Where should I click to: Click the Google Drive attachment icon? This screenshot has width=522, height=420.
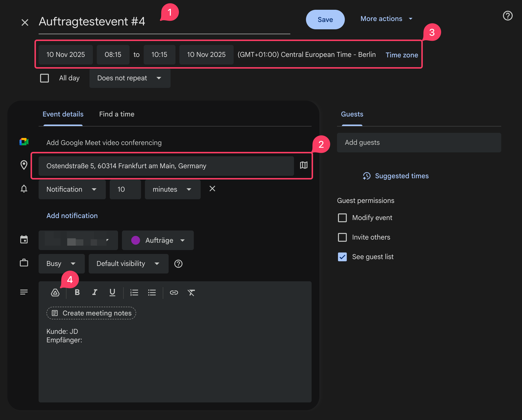click(55, 292)
